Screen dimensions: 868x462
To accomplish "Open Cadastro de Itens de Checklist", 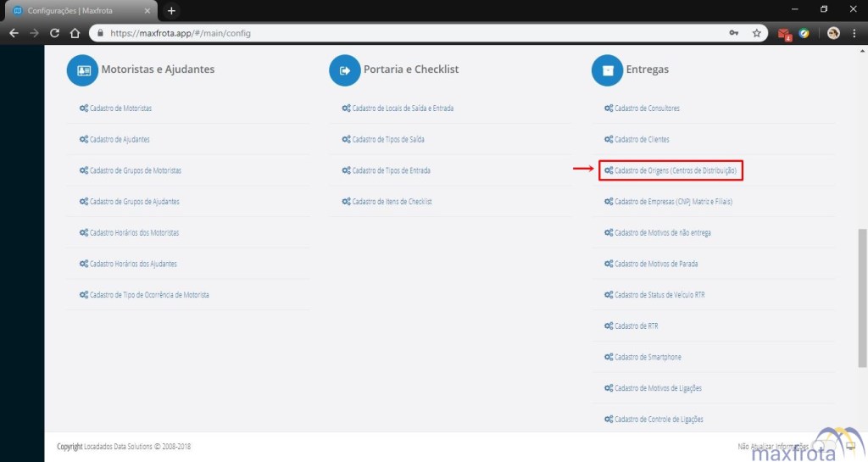I will pos(392,202).
